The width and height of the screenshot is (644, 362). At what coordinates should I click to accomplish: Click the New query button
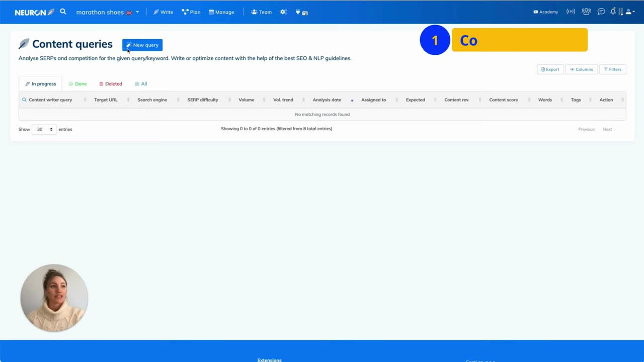pyautogui.click(x=142, y=45)
